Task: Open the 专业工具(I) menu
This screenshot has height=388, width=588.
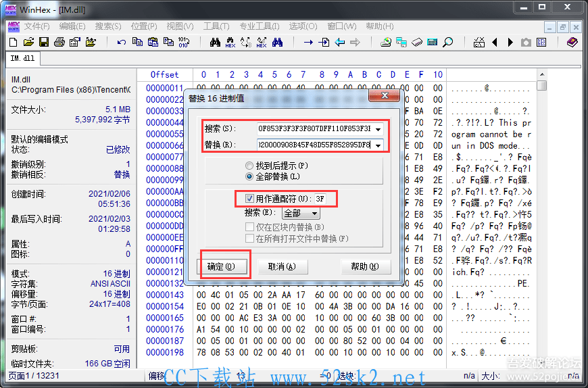Action: (x=260, y=26)
